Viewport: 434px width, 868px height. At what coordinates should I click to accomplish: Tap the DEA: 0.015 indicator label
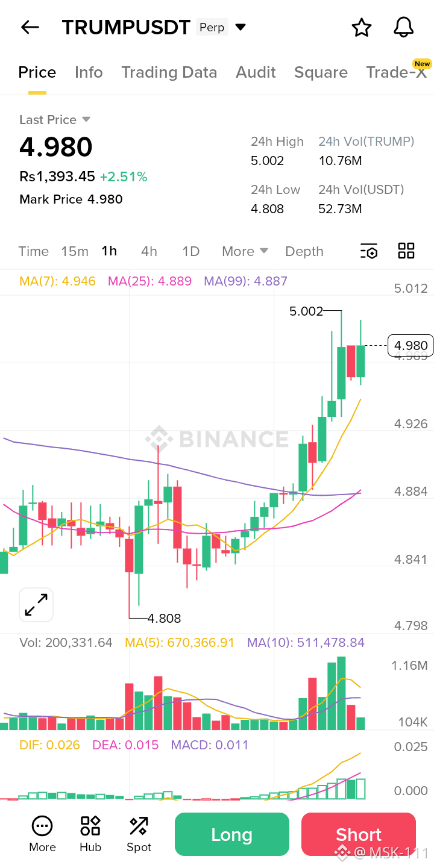click(125, 745)
